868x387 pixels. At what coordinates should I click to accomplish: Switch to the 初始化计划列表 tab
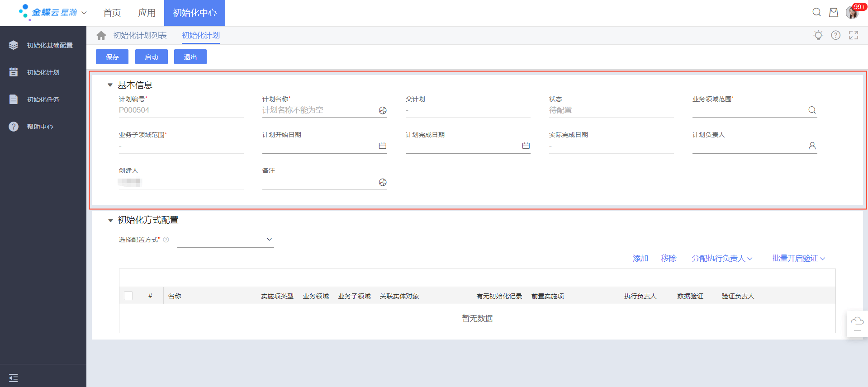pyautogui.click(x=140, y=36)
